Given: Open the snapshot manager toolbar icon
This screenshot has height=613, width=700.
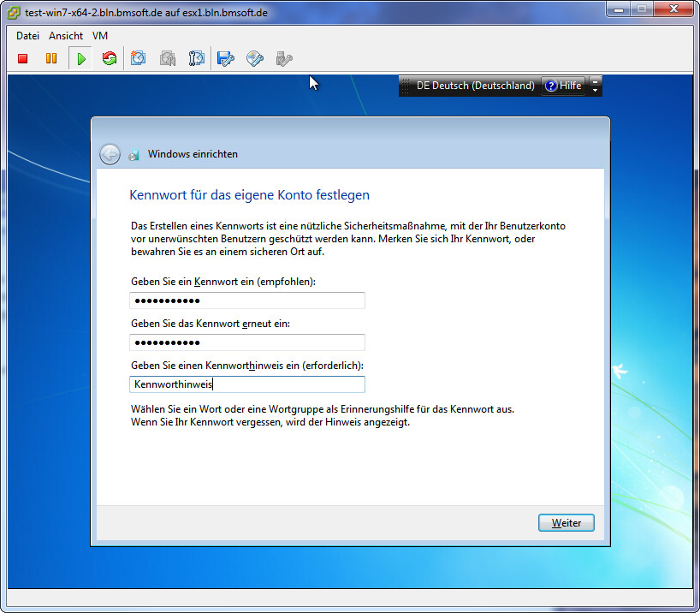Looking at the screenshot, I should [x=197, y=58].
